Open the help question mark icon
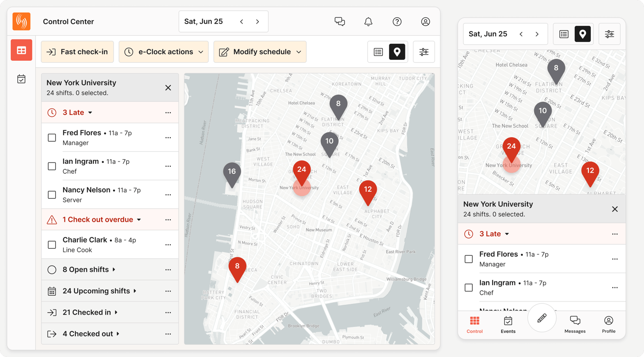Image resolution: width=644 pixels, height=357 pixels. coord(397,22)
